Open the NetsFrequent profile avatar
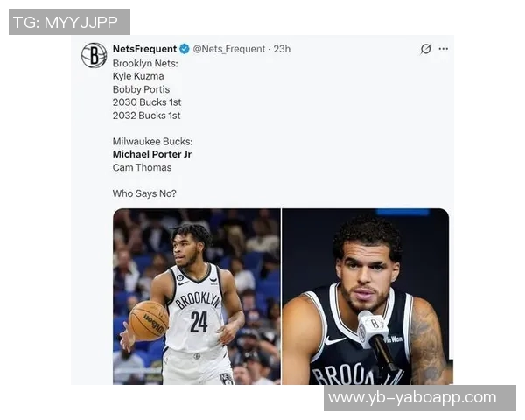 pos(94,55)
